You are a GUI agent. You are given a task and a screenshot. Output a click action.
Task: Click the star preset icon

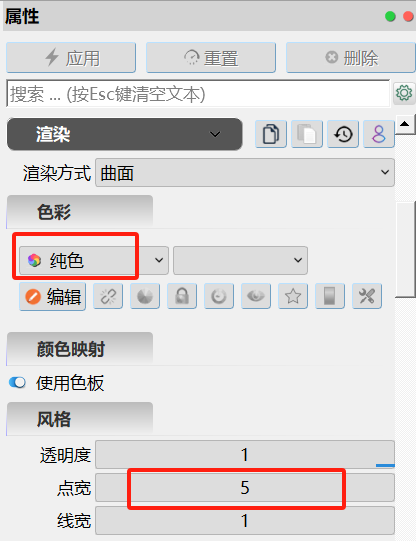293,296
